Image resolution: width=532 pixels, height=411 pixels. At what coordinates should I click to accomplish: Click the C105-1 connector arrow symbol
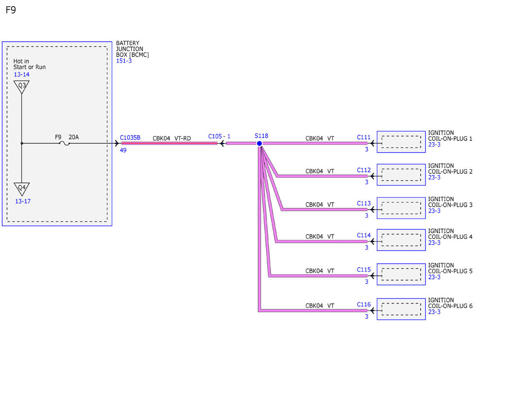[x=223, y=143]
